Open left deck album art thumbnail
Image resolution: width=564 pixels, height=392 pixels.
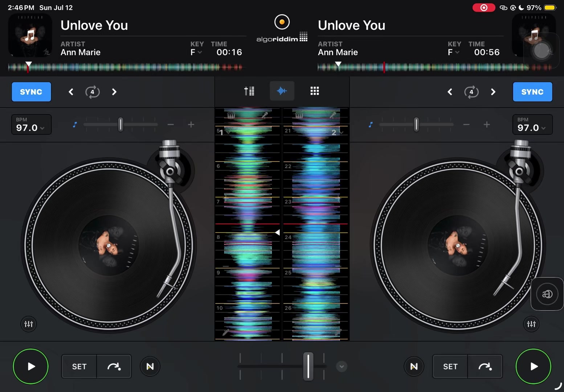pyautogui.click(x=30, y=36)
